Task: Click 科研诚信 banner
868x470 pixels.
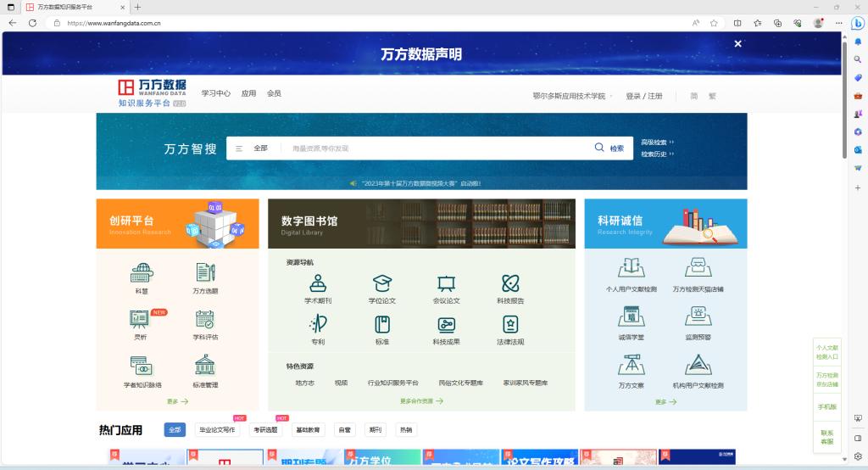Action: (666, 223)
